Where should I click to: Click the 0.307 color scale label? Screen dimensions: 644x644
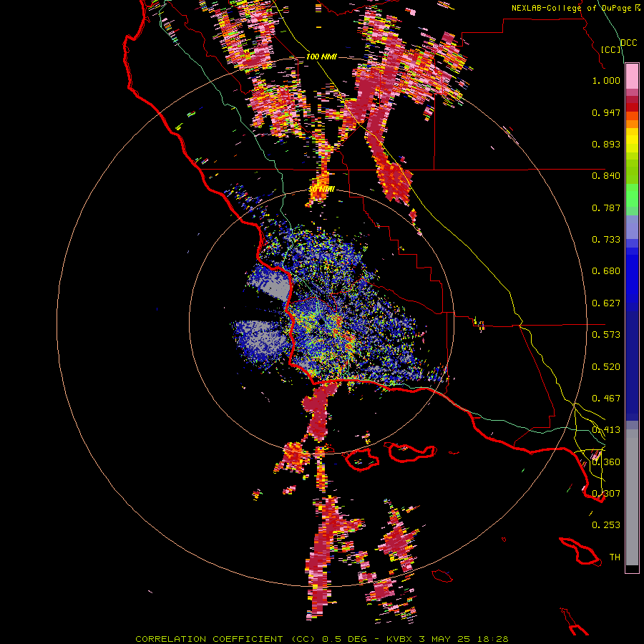(606, 494)
